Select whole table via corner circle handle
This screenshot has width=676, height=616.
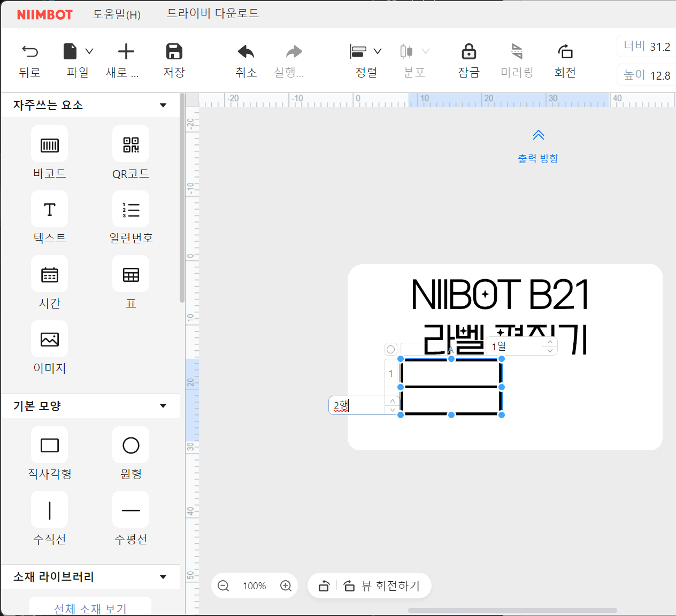pos(391,349)
